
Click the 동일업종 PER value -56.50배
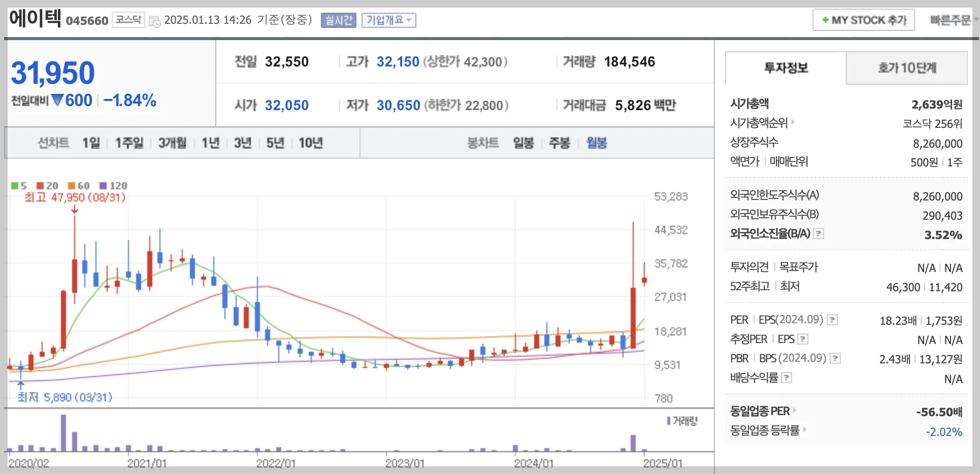[x=939, y=412]
